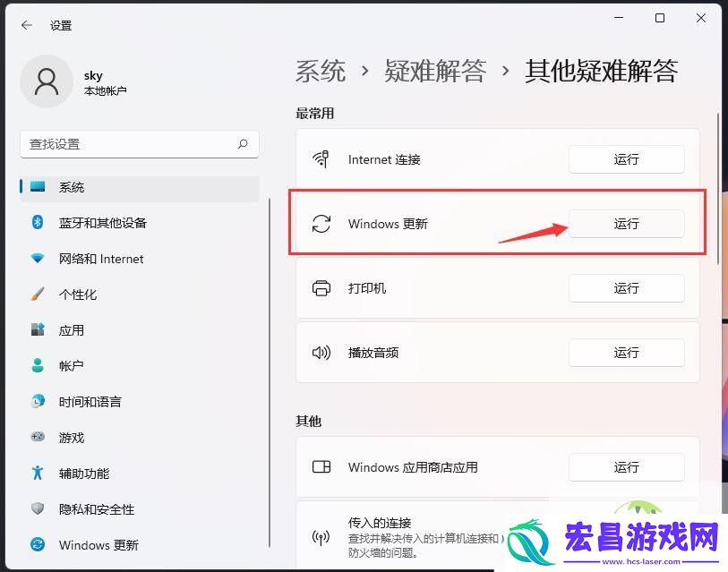Image resolution: width=728 pixels, height=572 pixels.
Task: Open 蓝牙和其他设备 settings
Action: pyautogui.click(x=140, y=223)
